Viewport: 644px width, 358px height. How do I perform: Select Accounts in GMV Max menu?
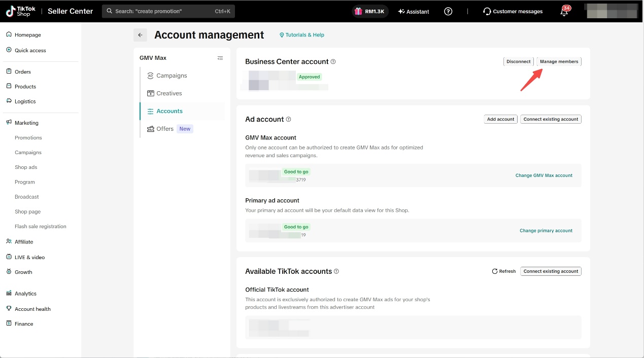point(182,111)
